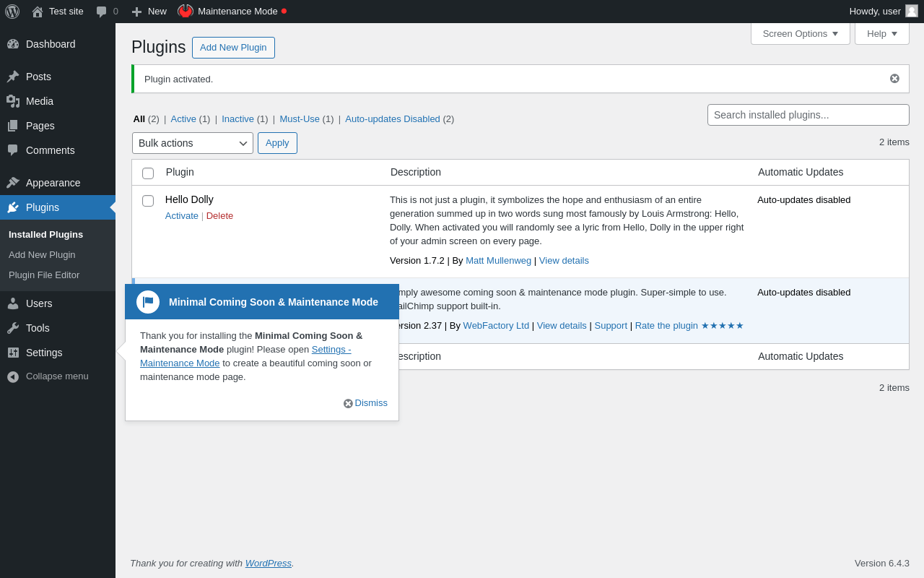Screen dimensions: 924x578
Task: Click the Comments icon in sidebar
Action: click(13, 150)
